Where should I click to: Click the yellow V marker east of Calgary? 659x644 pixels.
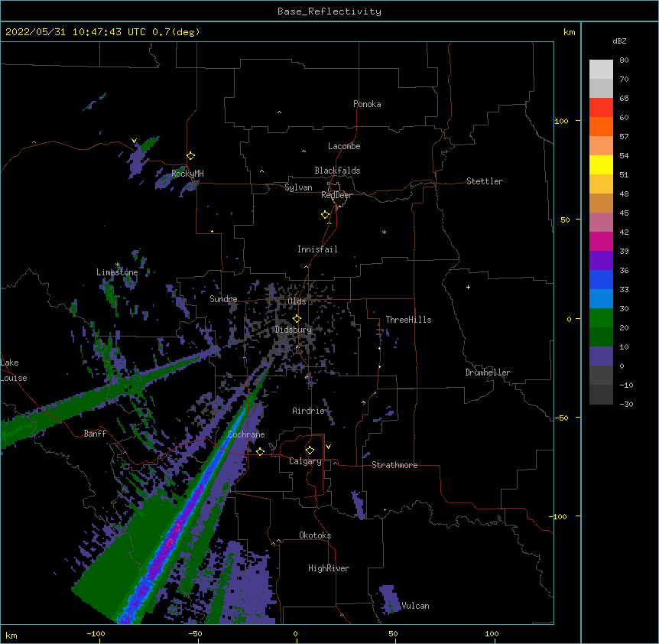[328, 447]
